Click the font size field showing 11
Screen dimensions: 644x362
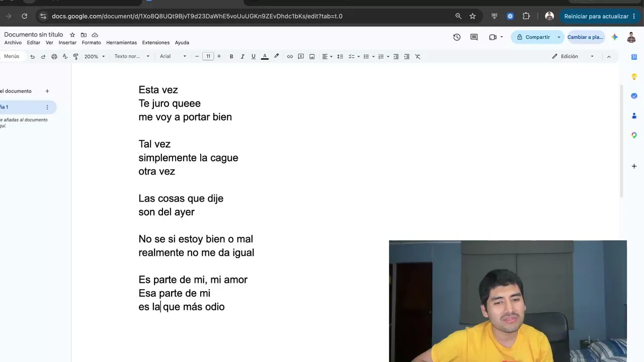point(208,56)
